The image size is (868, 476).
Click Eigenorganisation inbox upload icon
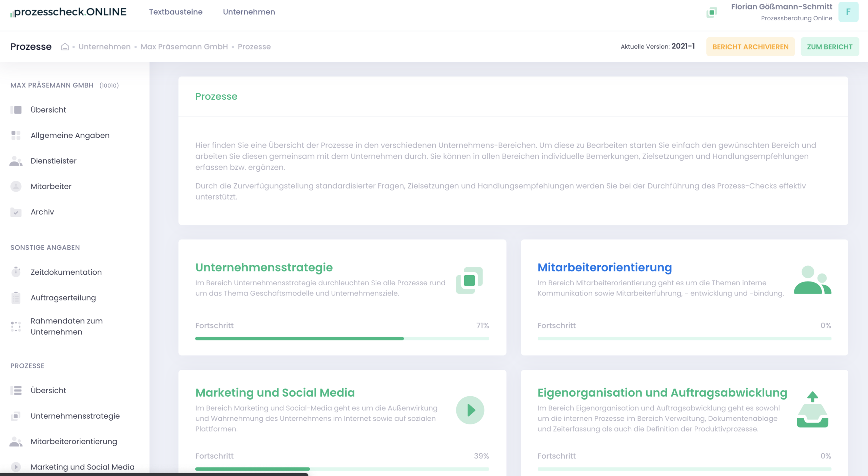pyautogui.click(x=812, y=410)
